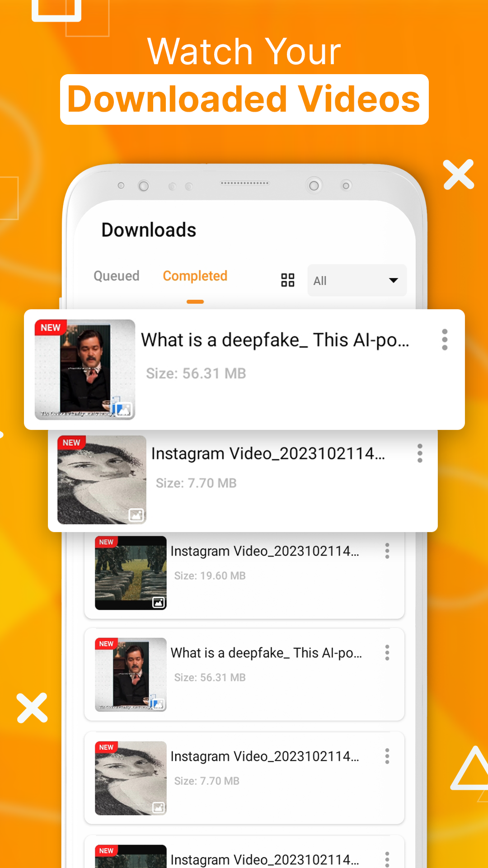Select the Completed tab
This screenshot has height=868, width=488.
[x=195, y=276]
